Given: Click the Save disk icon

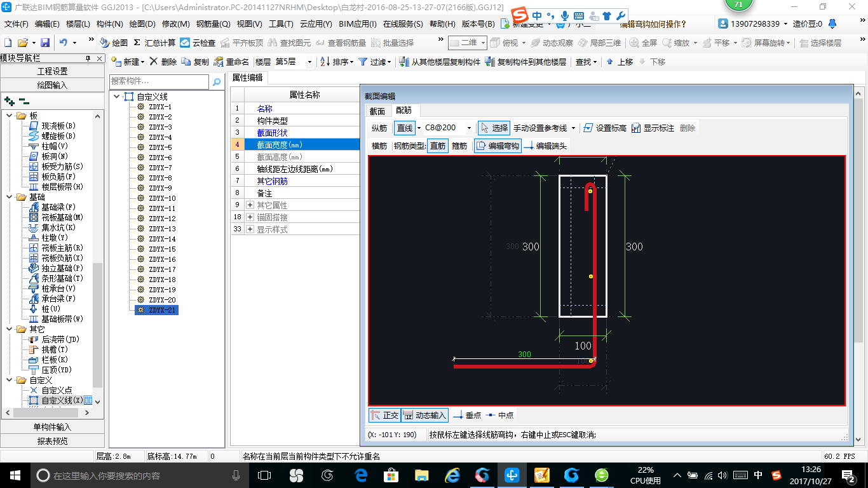Looking at the screenshot, I should (45, 43).
